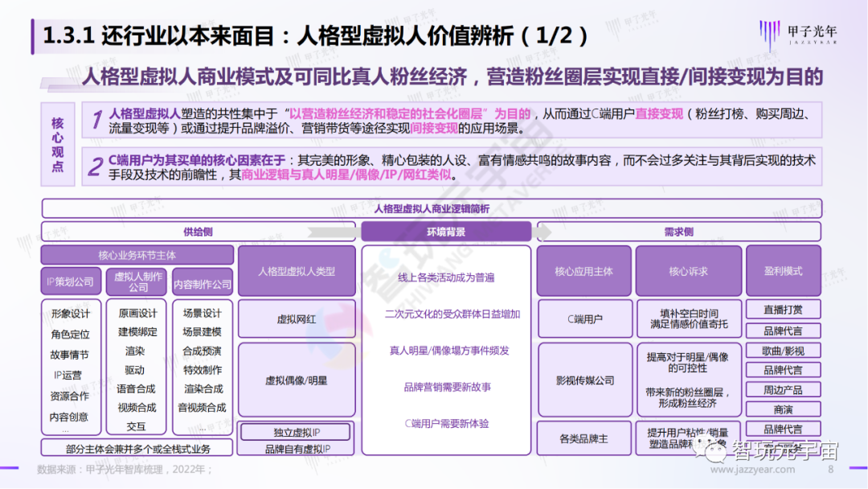The height and width of the screenshot is (489, 868).
Task: Select the 虚拟偶像/明星 box
Action: pos(297,380)
